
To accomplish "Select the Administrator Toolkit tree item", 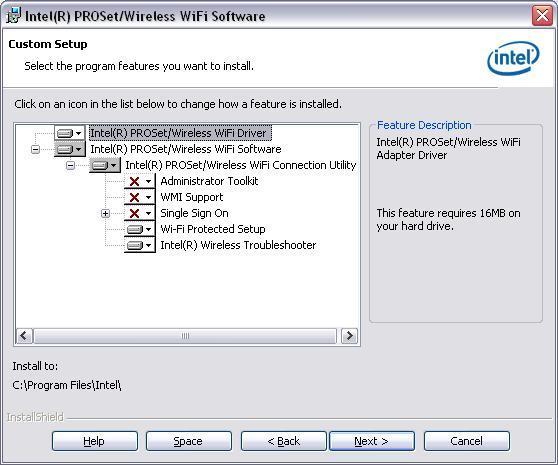I will click(x=209, y=181).
